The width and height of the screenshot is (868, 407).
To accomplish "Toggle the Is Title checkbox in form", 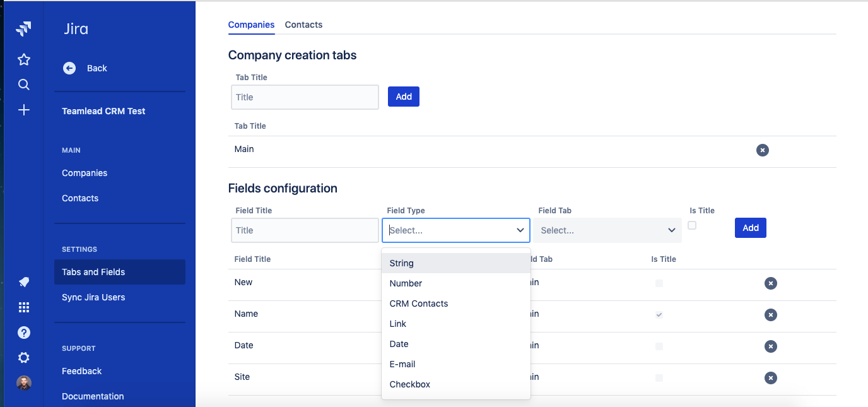I will point(692,225).
